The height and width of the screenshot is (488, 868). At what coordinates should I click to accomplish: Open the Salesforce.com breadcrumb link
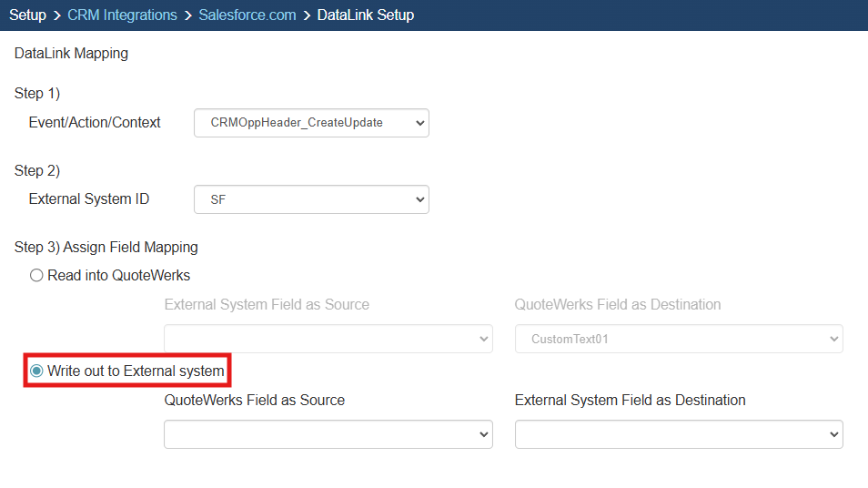[x=247, y=15]
